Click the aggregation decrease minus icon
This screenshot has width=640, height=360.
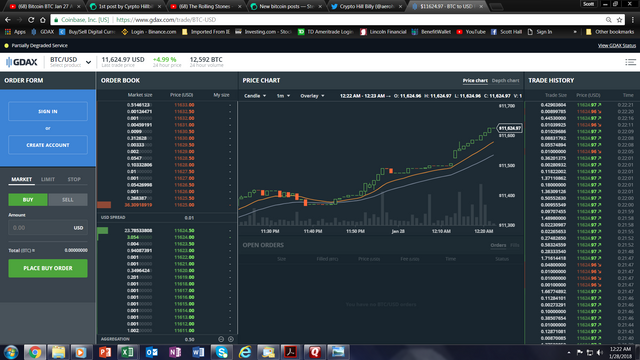click(221, 339)
